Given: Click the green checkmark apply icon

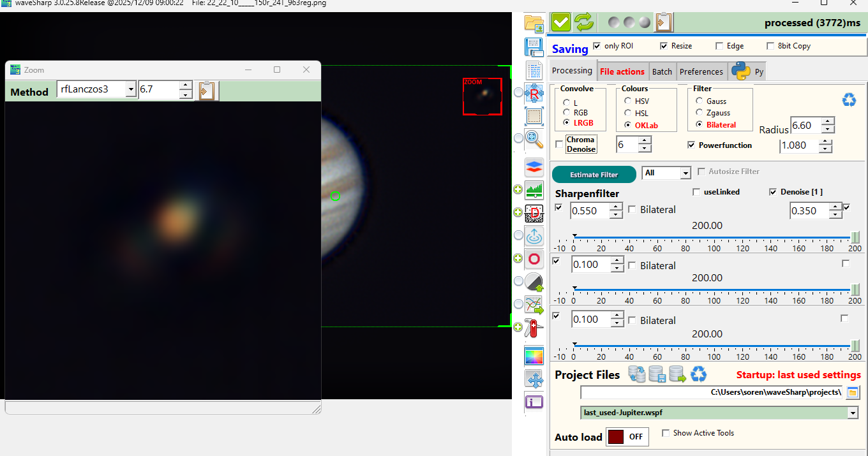Looking at the screenshot, I should [x=561, y=22].
